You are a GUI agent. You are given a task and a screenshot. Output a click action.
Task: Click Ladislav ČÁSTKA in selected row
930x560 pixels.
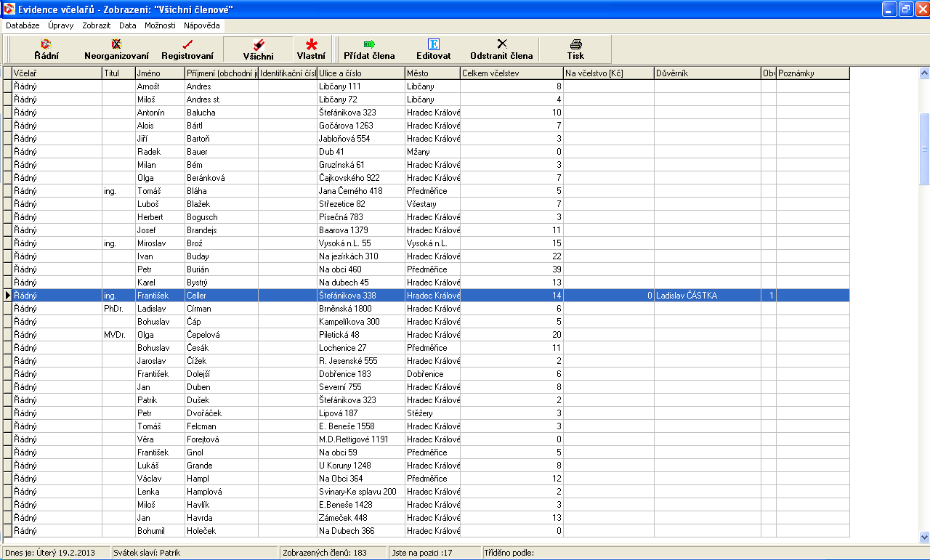point(708,296)
